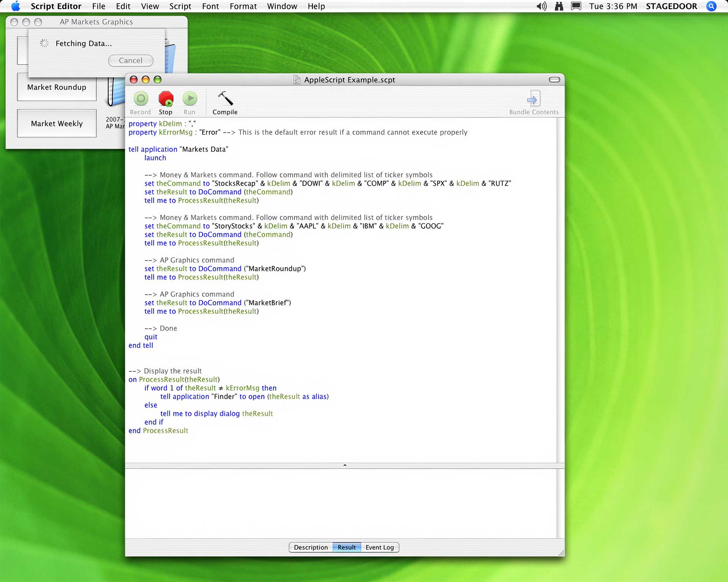Click the "Fetching Data..." status text
This screenshot has height=582, width=728.
click(x=84, y=44)
